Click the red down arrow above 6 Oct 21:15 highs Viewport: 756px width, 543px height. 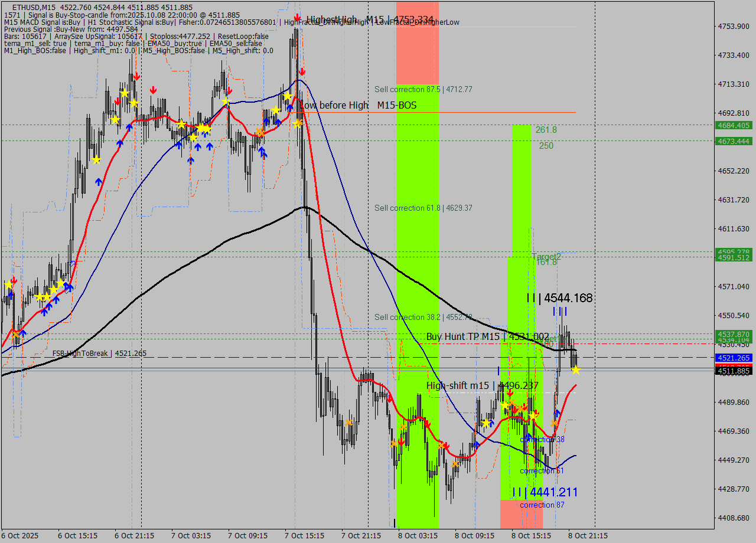(x=137, y=76)
